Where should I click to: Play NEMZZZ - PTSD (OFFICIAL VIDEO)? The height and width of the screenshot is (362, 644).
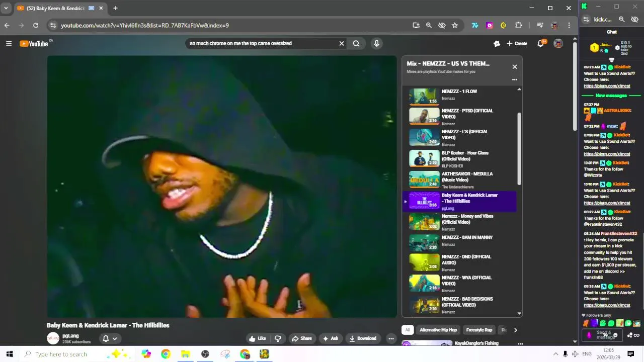[459, 116]
